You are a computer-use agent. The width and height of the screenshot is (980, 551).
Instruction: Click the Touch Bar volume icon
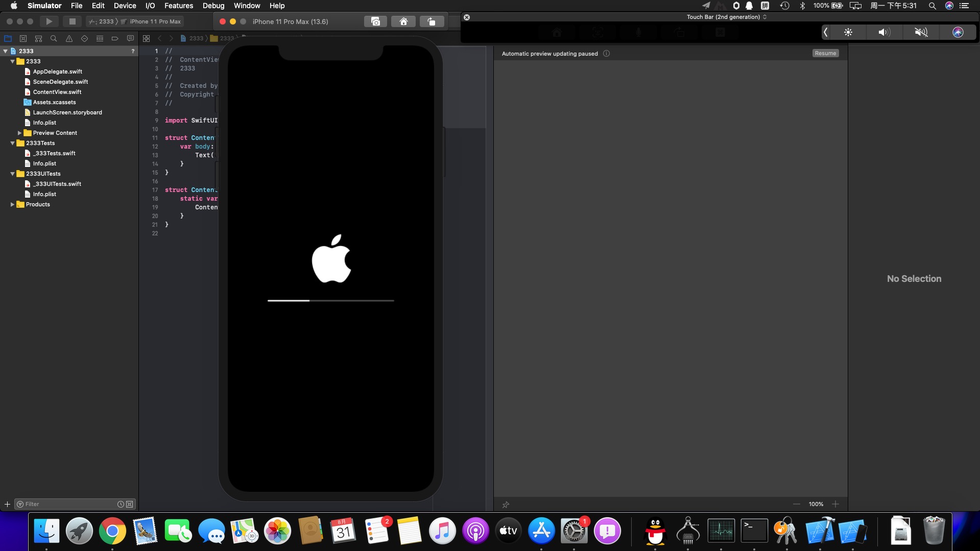point(884,32)
